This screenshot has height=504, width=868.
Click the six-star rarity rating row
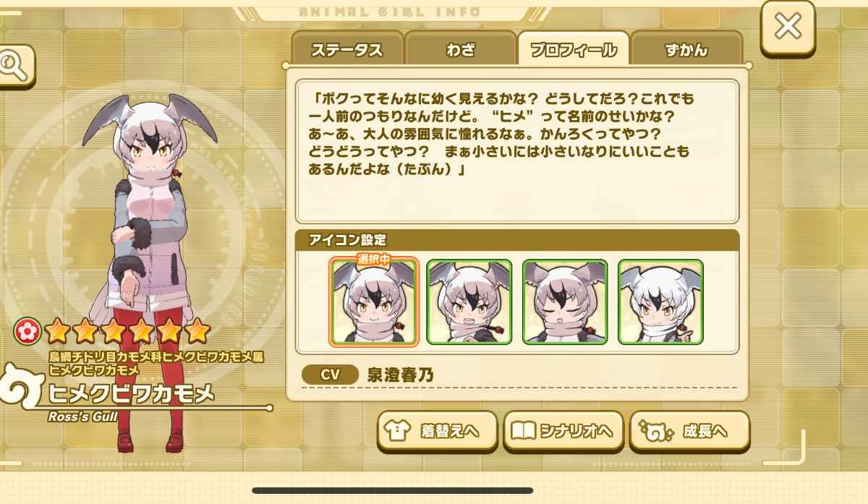(x=127, y=332)
